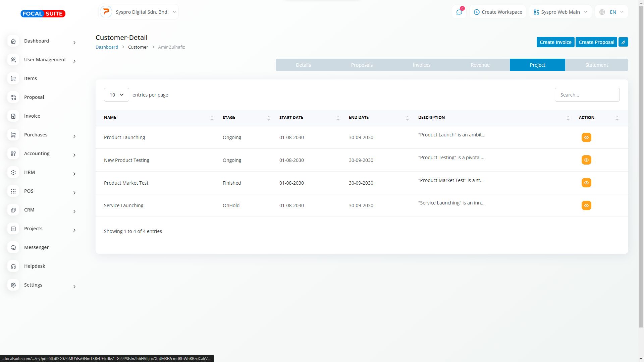
Task: Open the chat messages notification icon
Action: [x=459, y=12]
